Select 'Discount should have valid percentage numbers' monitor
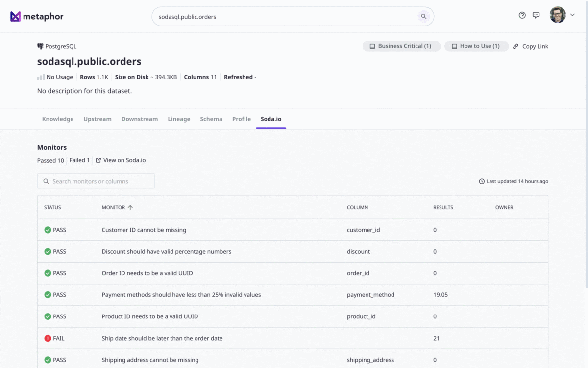Image resolution: width=588 pixels, height=368 pixels. (167, 251)
